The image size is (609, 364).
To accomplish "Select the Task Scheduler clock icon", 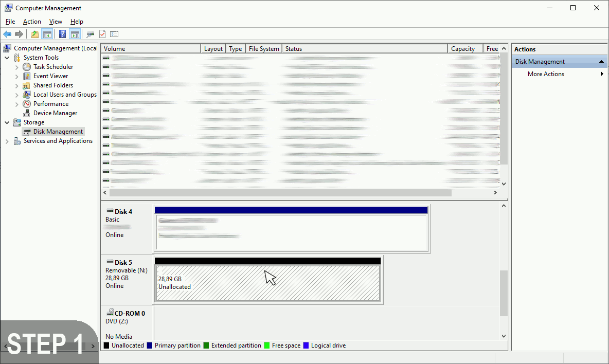I will click(26, 67).
